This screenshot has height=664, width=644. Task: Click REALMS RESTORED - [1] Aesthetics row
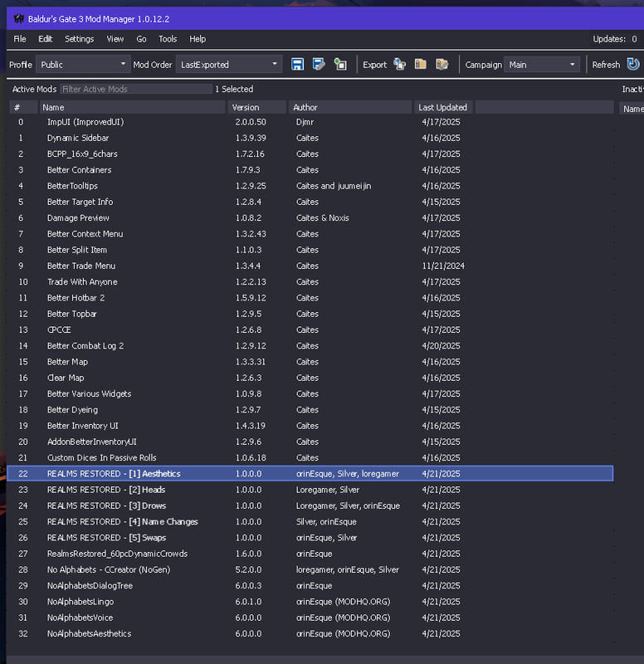click(310, 473)
